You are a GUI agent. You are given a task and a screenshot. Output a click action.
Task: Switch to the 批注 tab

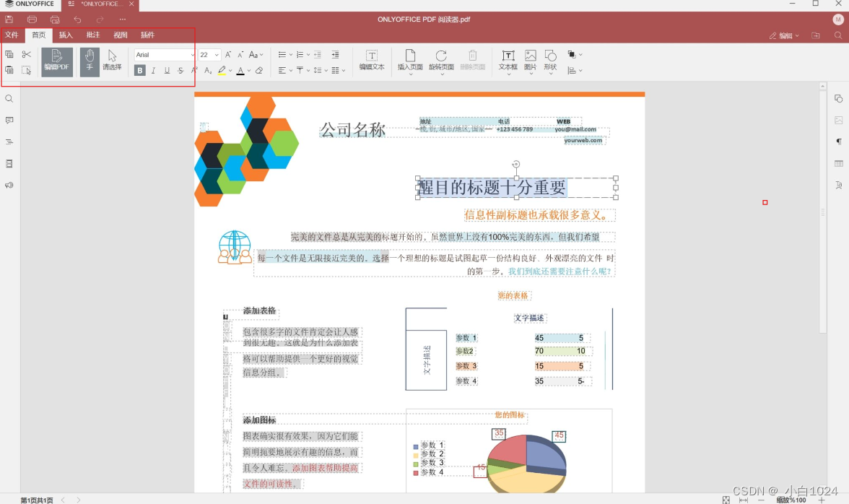click(93, 35)
